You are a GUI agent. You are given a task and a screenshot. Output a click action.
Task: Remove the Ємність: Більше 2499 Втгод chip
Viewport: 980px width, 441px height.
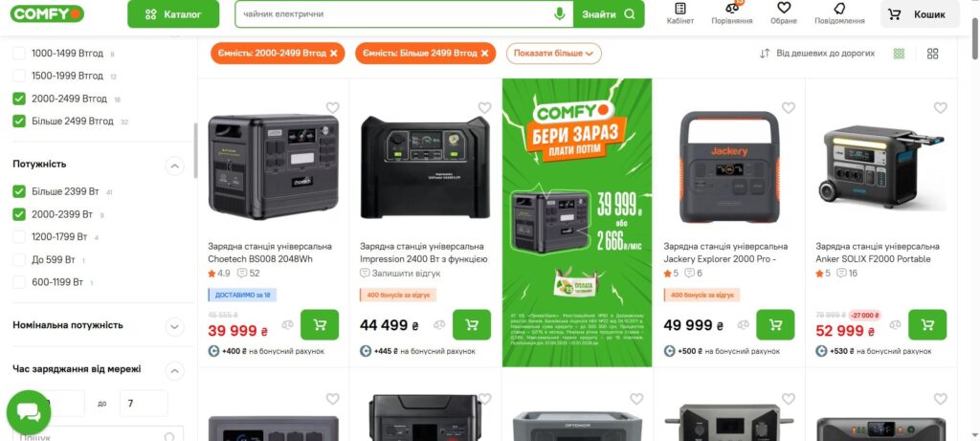coord(484,54)
